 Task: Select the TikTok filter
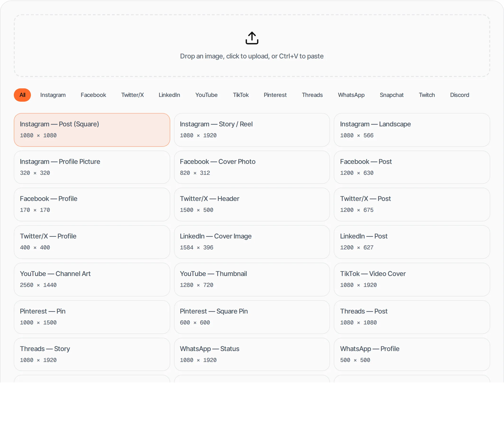241,95
